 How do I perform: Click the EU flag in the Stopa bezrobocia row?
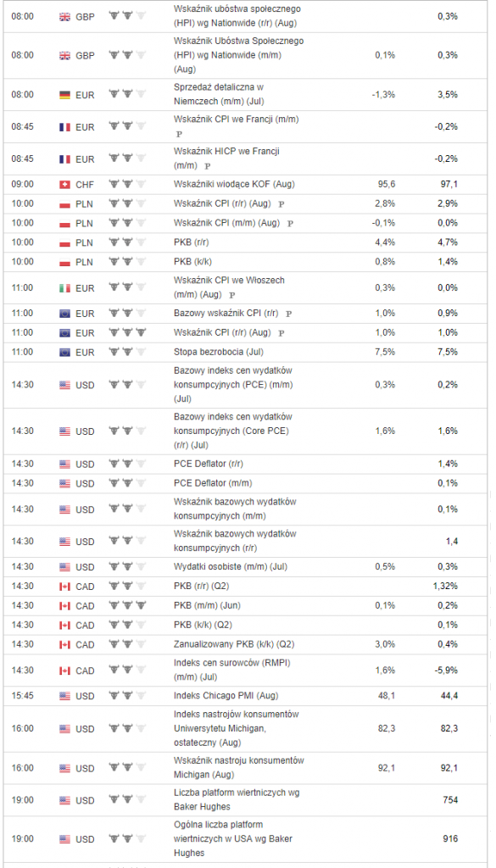click(64, 352)
